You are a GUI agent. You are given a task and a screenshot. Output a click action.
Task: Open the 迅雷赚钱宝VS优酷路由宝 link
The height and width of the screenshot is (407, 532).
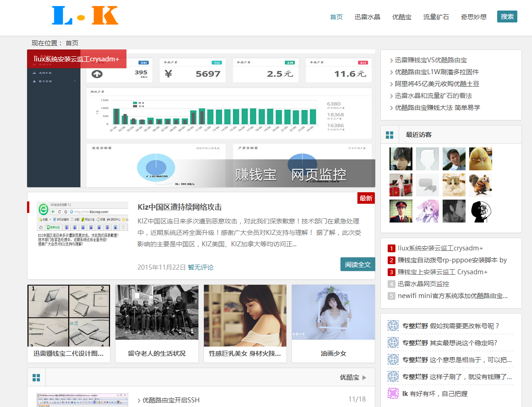[431, 60]
